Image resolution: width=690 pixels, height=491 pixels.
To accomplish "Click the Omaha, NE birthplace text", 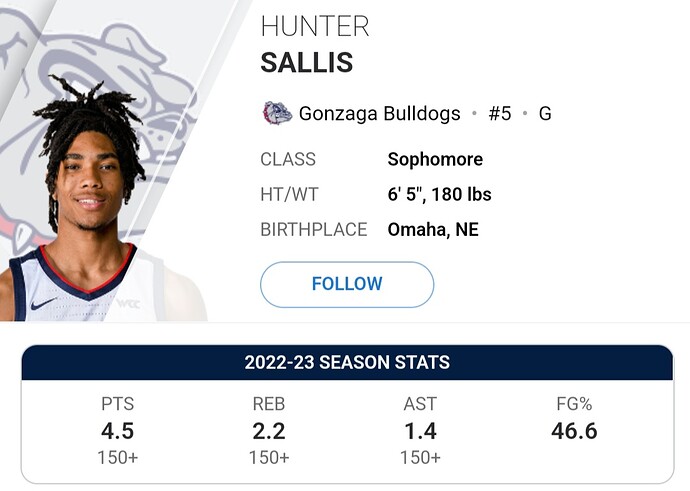I will point(433,229).
